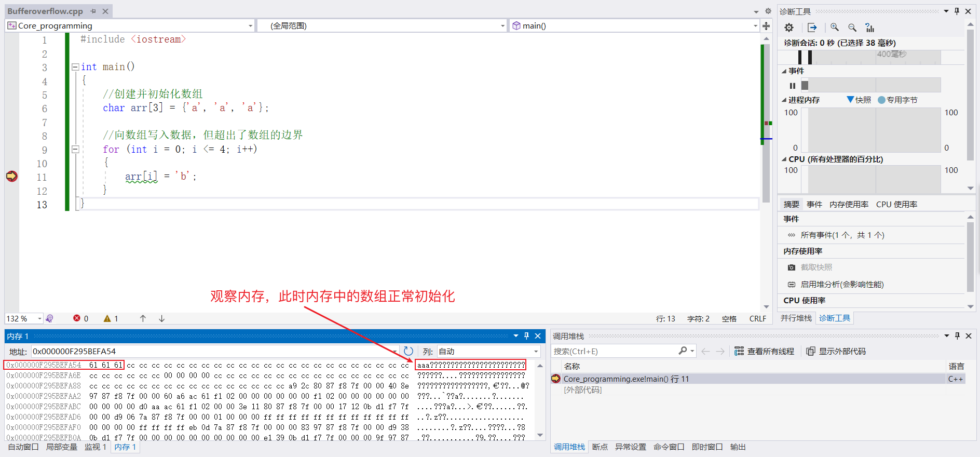The width and height of the screenshot is (980, 457).
Task: Collapse the CPU section
Action: point(784,159)
